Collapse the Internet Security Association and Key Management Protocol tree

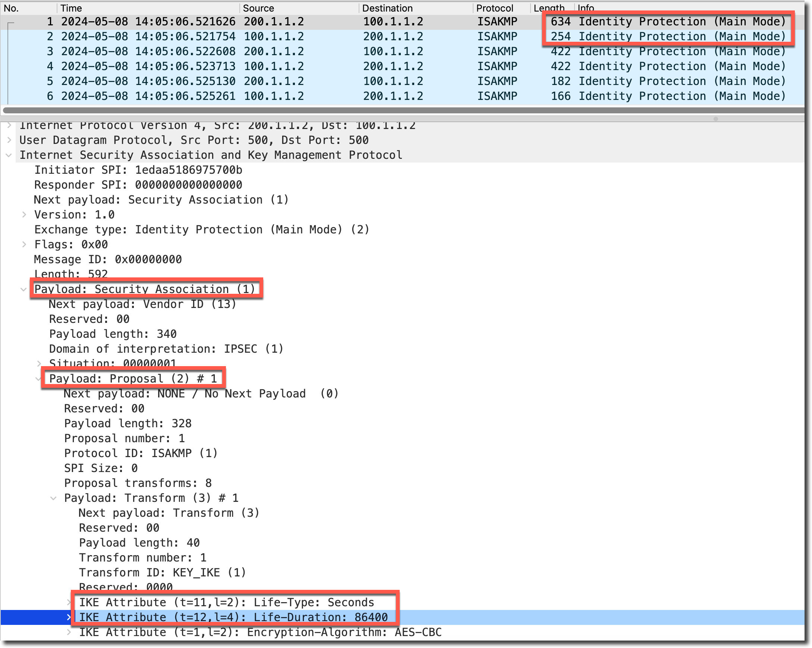click(9, 155)
